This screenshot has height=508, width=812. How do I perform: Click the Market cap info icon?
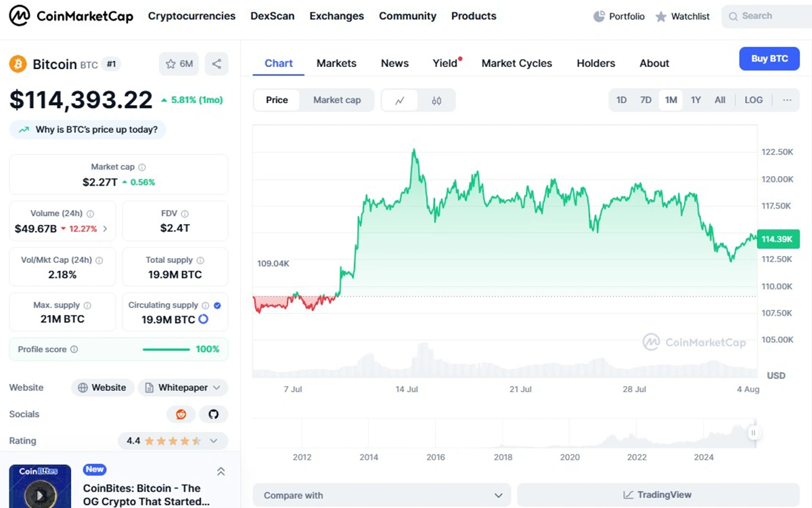click(x=142, y=167)
